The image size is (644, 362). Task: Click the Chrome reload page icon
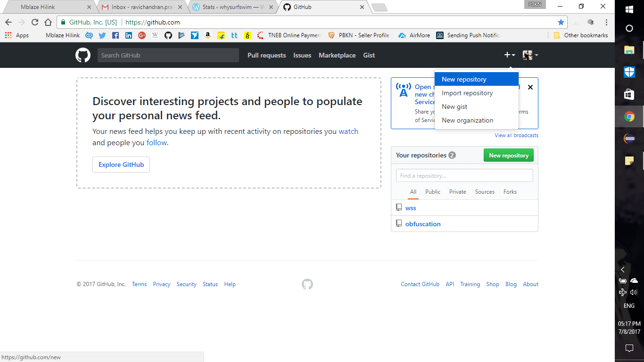(x=35, y=22)
